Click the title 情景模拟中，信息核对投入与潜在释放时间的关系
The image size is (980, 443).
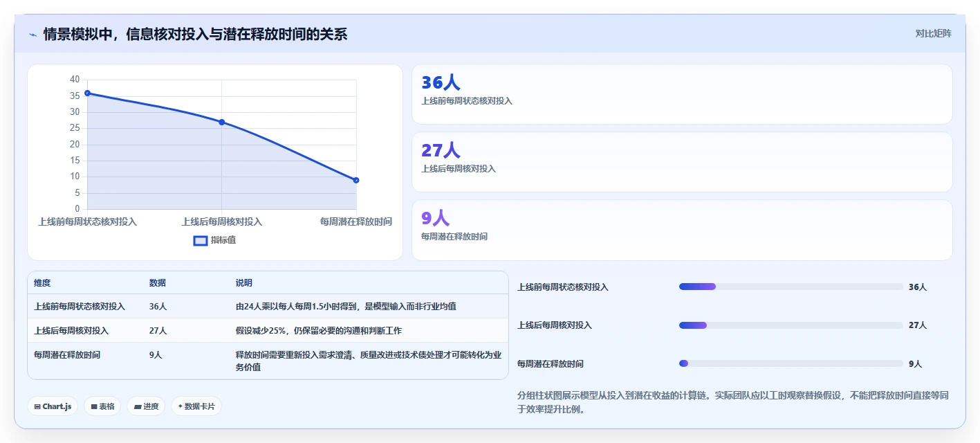pos(195,34)
